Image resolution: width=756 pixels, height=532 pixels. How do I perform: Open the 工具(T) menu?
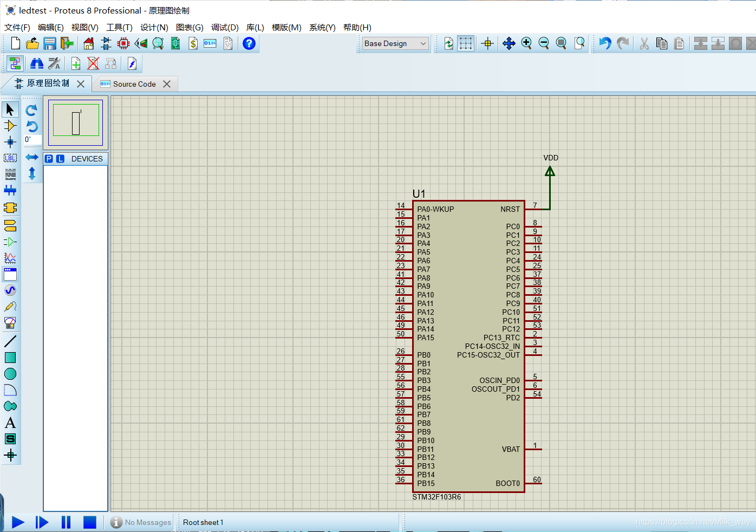(119, 27)
